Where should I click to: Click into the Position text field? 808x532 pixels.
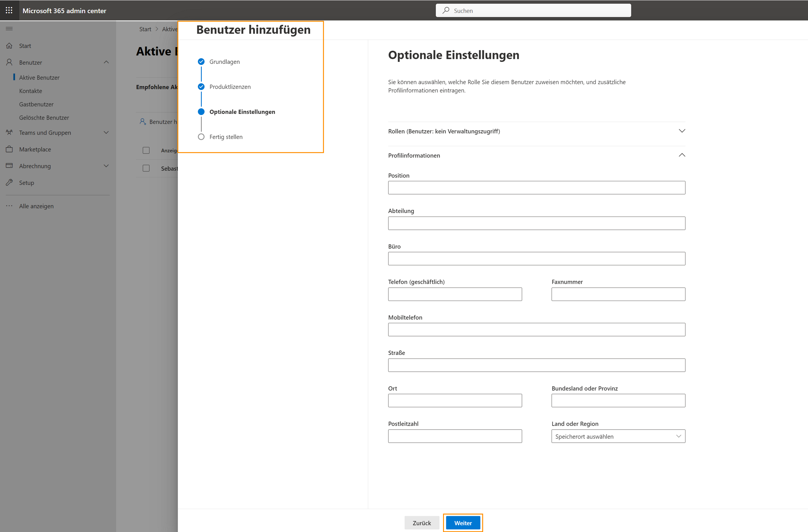click(536, 188)
